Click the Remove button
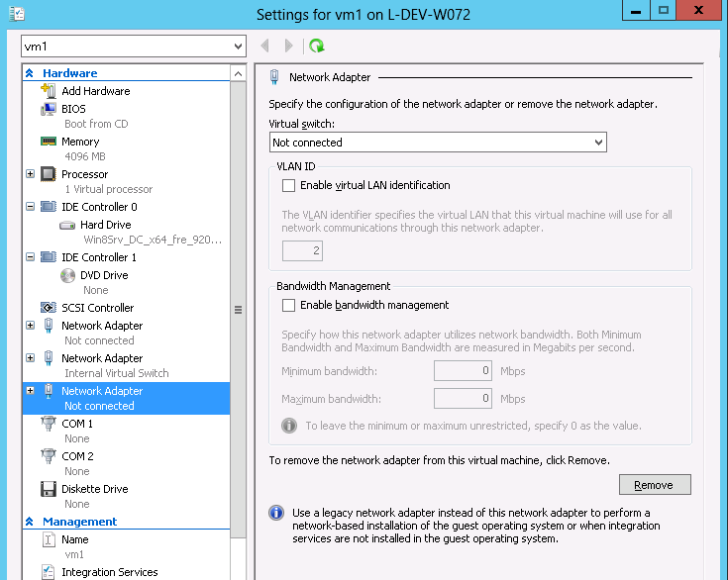Screen dimensions: 728x580 click(654, 485)
